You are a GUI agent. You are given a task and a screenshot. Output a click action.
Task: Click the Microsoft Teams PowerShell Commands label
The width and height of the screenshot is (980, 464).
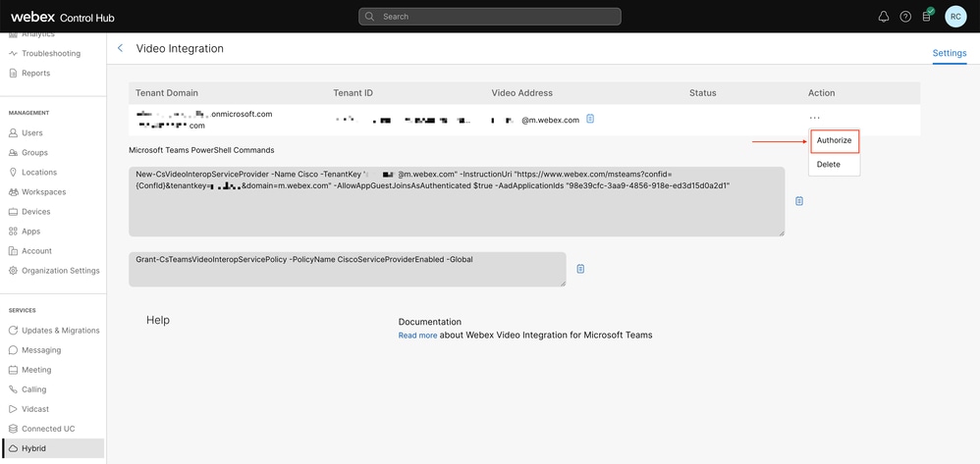pyautogui.click(x=201, y=150)
